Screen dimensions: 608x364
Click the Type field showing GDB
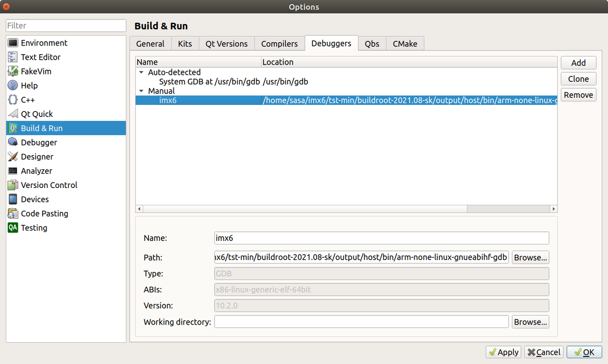[381, 274]
